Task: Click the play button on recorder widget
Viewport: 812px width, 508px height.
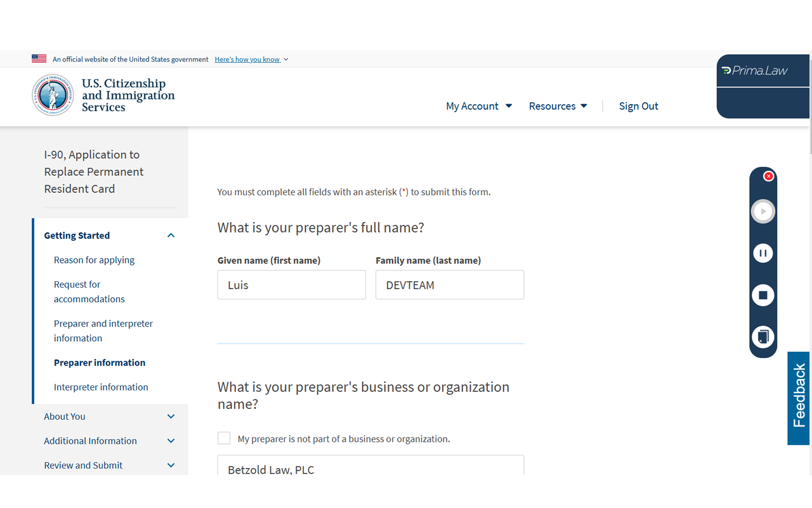Action: 763,211
